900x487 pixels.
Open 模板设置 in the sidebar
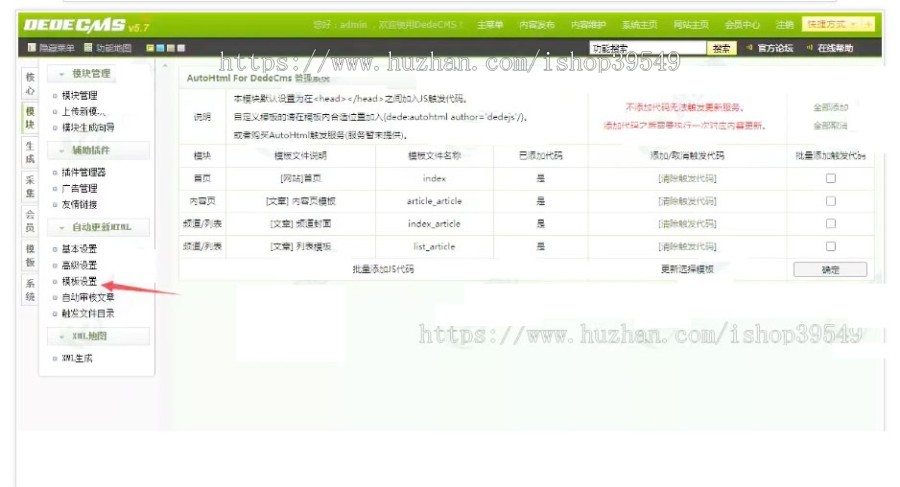[79, 281]
